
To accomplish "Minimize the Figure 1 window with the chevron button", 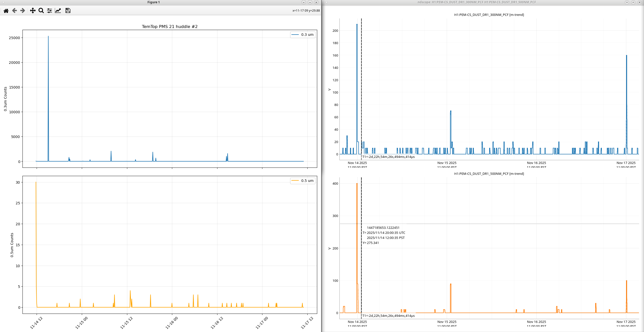I will coord(304,2).
